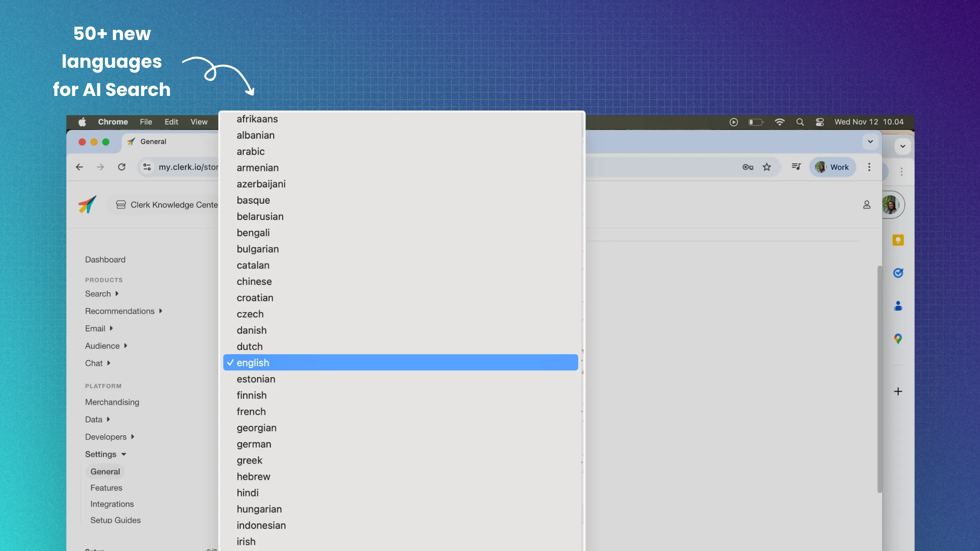Open Google Tasks from the side panel
The height and width of the screenshot is (551, 980).
click(898, 273)
